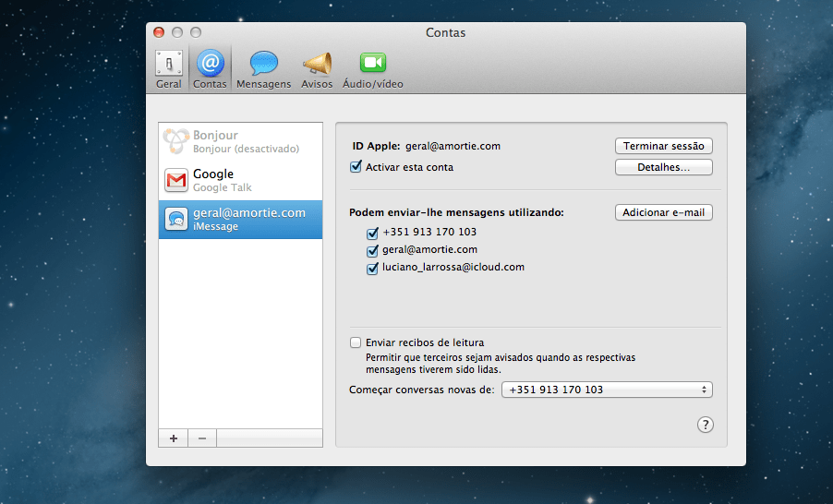Select the Bonjour account icon
The height and width of the screenshot is (504, 833).
coord(175,141)
